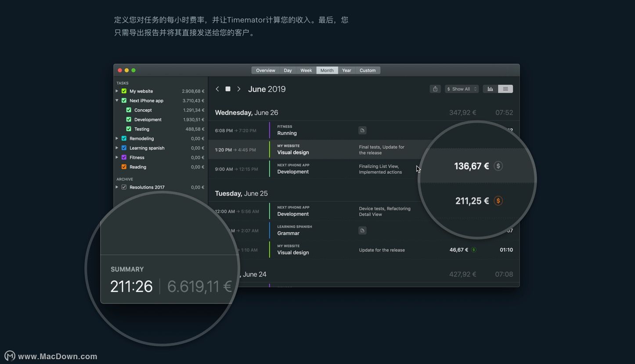Click the 211:26 summary total time
635x364 pixels.
[x=131, y=286]
